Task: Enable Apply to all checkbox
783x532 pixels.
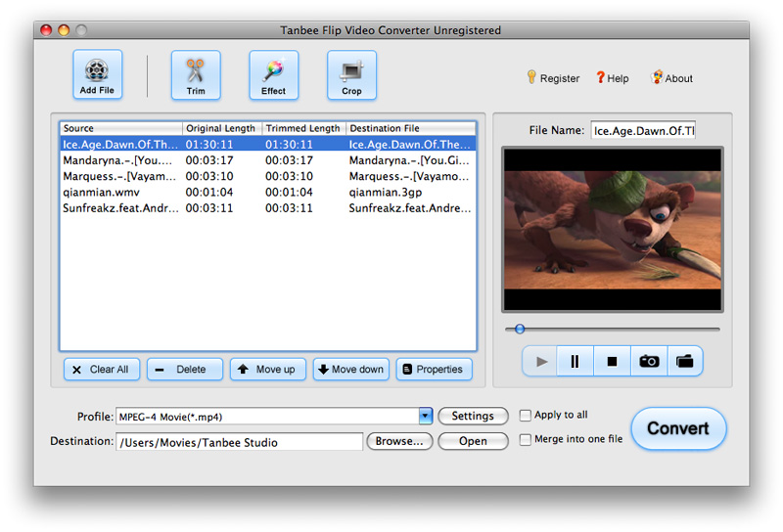Action: [x=525, y=416]
